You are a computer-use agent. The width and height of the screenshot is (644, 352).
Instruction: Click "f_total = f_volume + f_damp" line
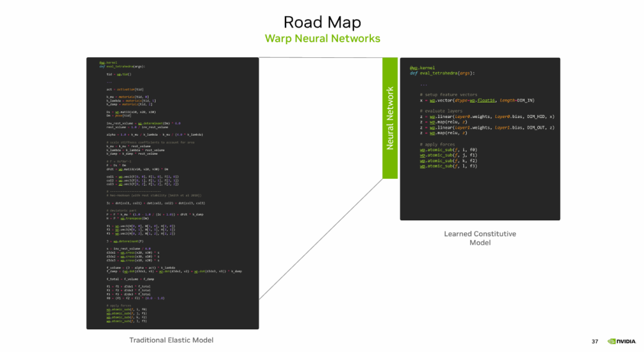[130, 279]
